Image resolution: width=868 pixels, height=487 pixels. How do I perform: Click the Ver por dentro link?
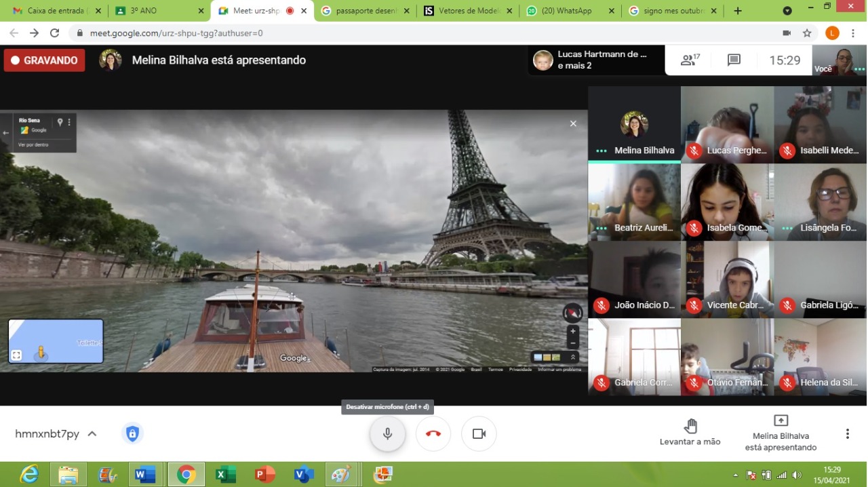click(x=33, y=144)
